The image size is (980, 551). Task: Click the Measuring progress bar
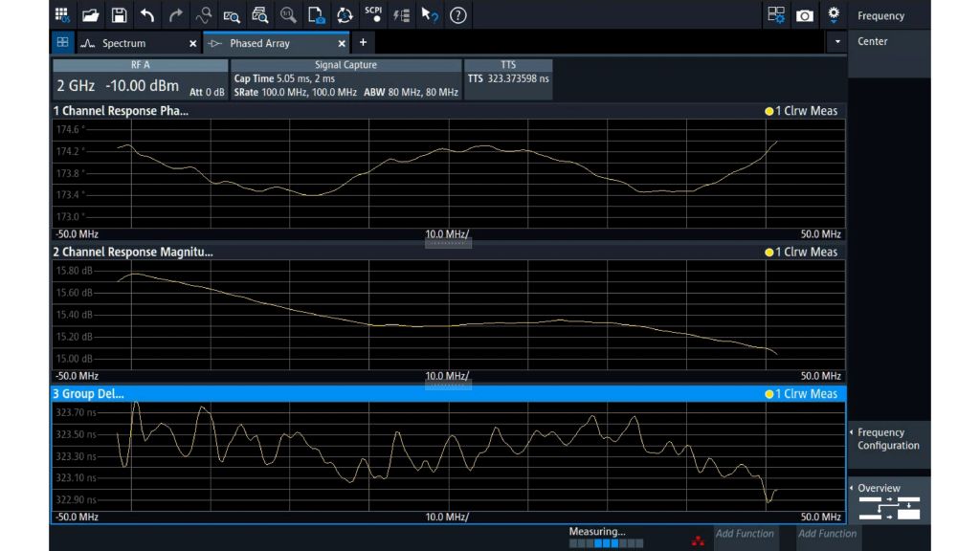tap(606, 543)
